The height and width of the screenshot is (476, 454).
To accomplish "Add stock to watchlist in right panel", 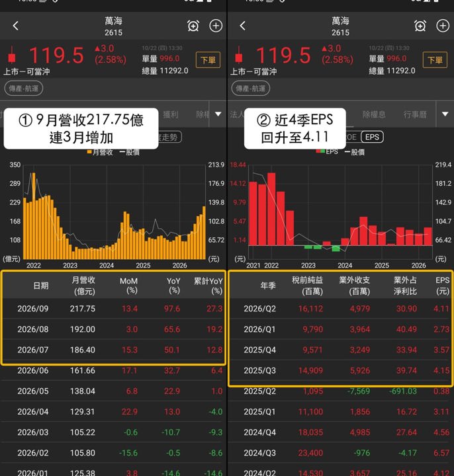I will pyautogui.click(x=443, y=26).
